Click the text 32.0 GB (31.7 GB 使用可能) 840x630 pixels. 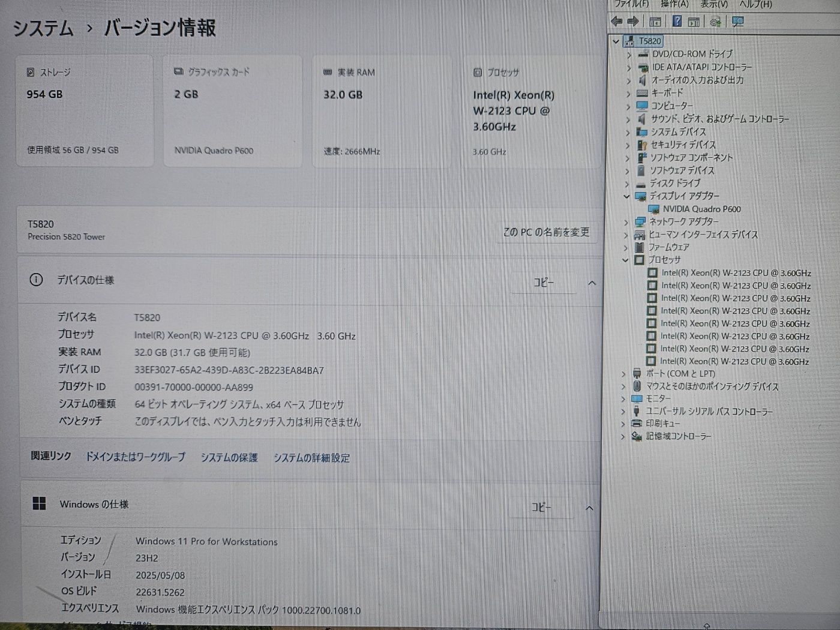click(x=192, y=353)
